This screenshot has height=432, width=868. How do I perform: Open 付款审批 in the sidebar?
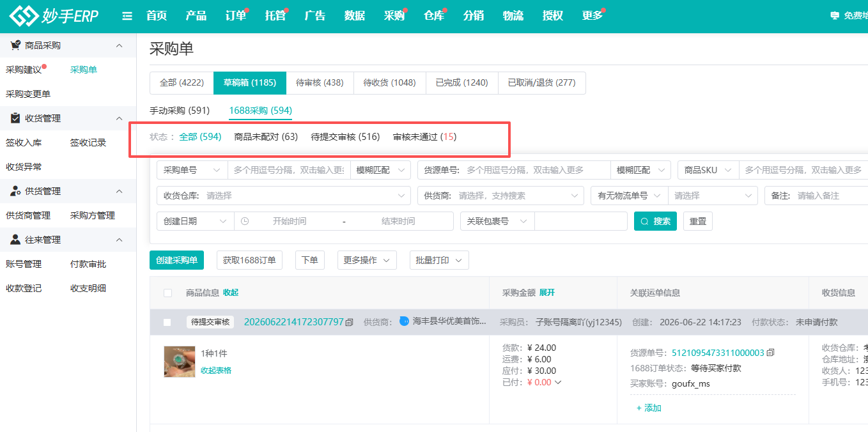88,264
